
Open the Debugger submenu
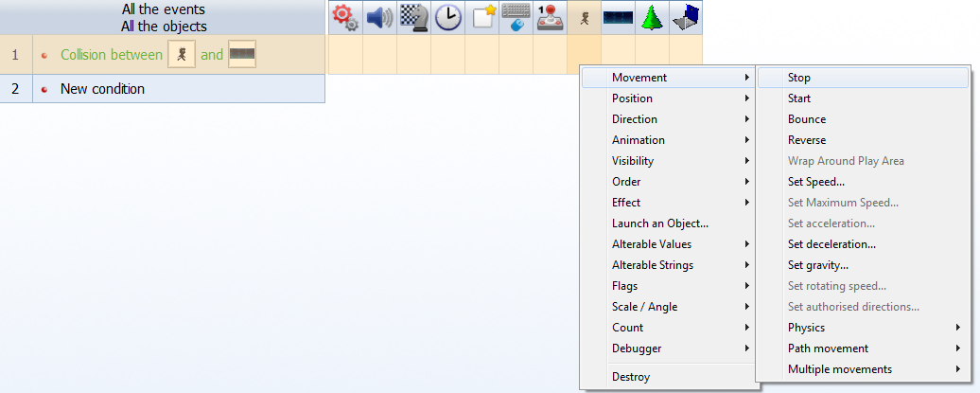[668, 348]
